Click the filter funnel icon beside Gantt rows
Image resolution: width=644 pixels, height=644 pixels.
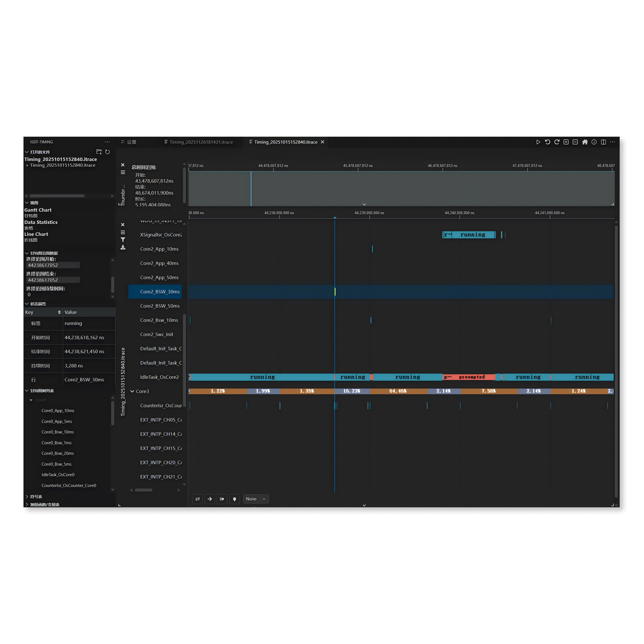(x=123, y=240)
